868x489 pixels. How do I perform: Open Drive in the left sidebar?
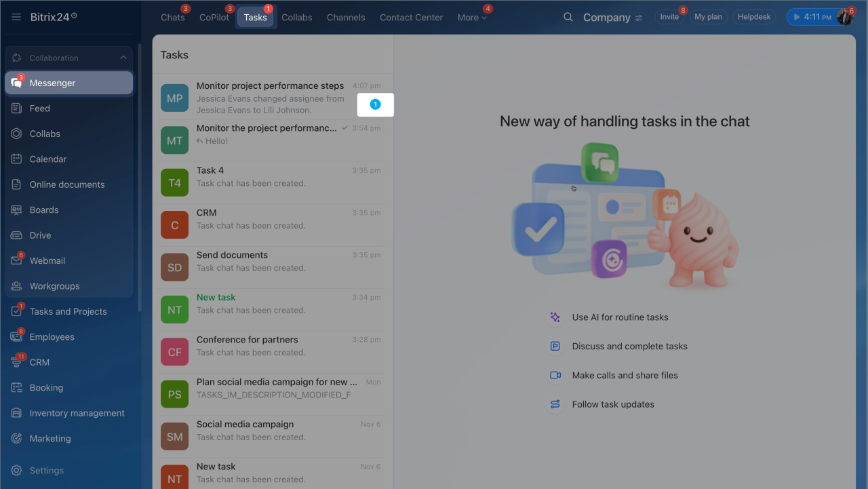pyautogui.click(x=40, y=235)
